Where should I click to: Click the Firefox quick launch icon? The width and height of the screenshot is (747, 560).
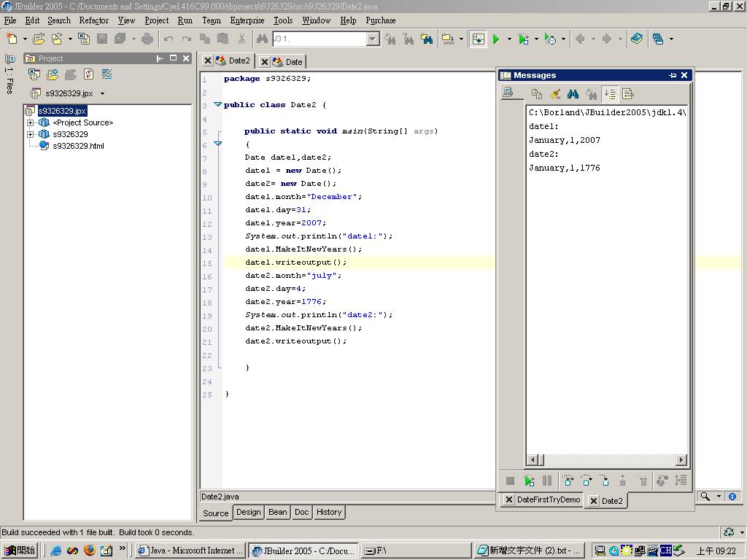(x=90, y=551)
